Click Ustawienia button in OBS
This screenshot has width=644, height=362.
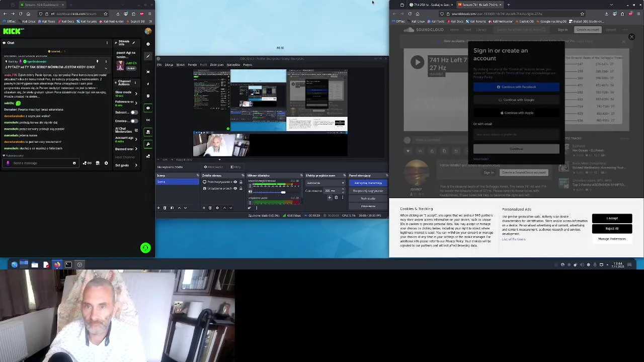[x=368, y=206]
